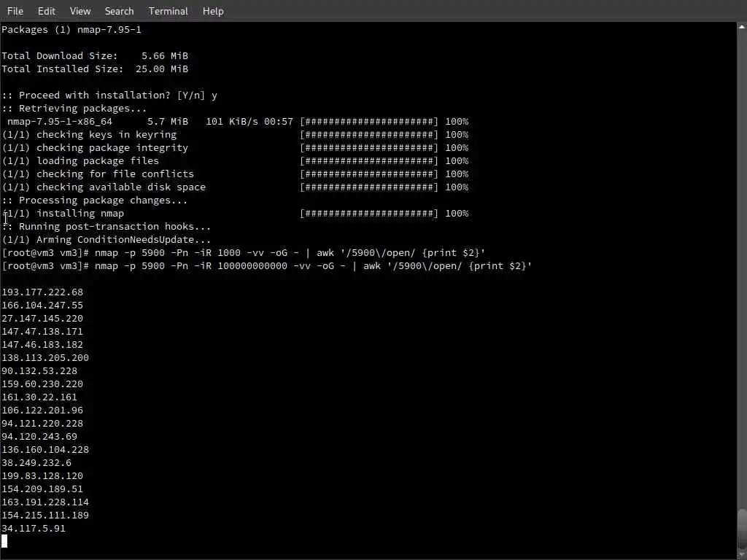Open the Help menu
The width and height of the screenshot is (747, 560).
click(213, 11)
